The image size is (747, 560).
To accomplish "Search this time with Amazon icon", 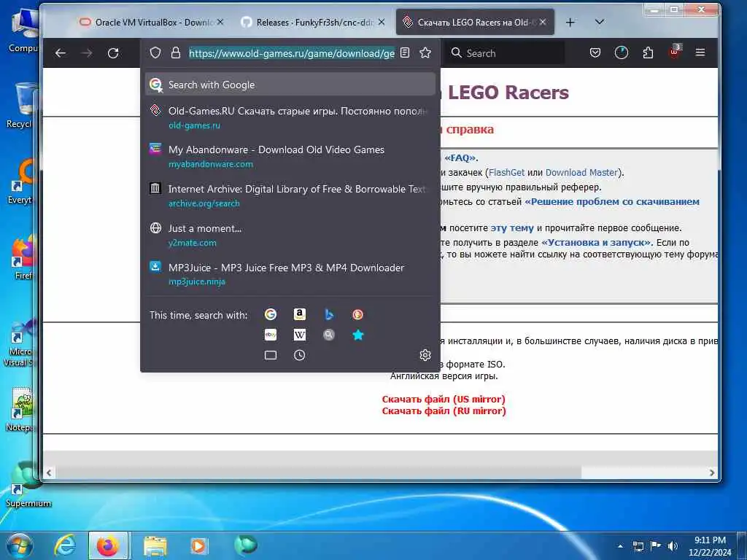I will 299,314.
